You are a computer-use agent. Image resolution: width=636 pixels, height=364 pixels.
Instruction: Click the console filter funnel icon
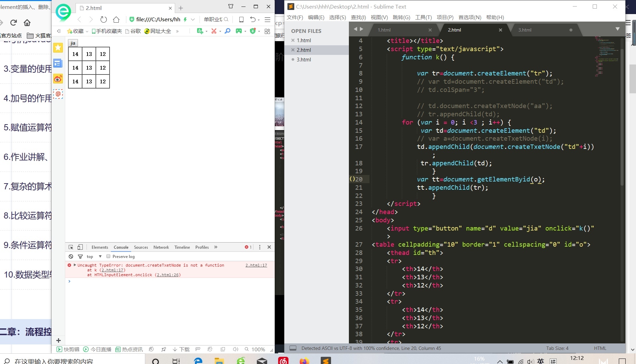[x=80, y=257]
